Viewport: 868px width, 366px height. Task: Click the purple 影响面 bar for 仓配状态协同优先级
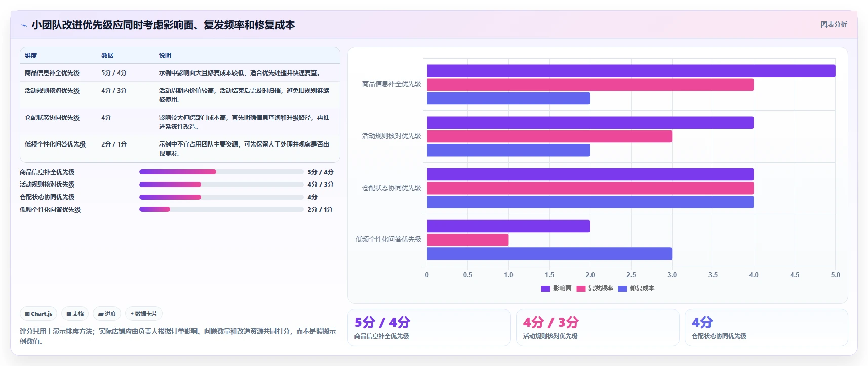pos(590,174)
